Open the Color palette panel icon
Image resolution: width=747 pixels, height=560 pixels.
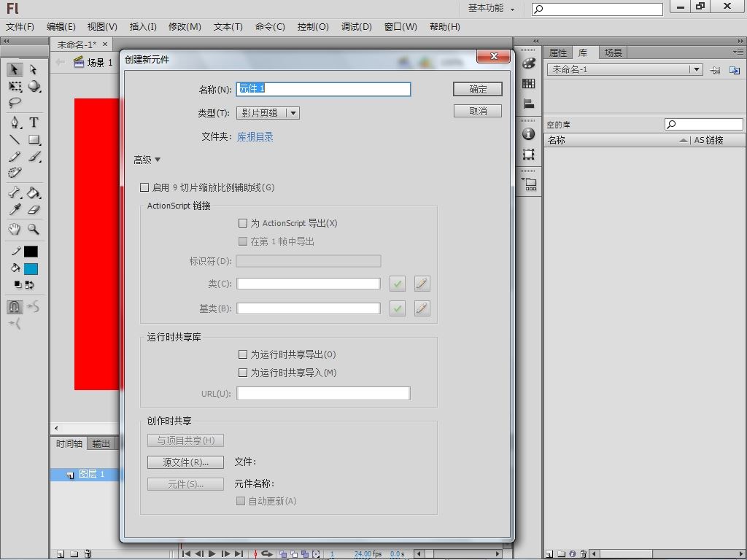(x=528, y=63)
